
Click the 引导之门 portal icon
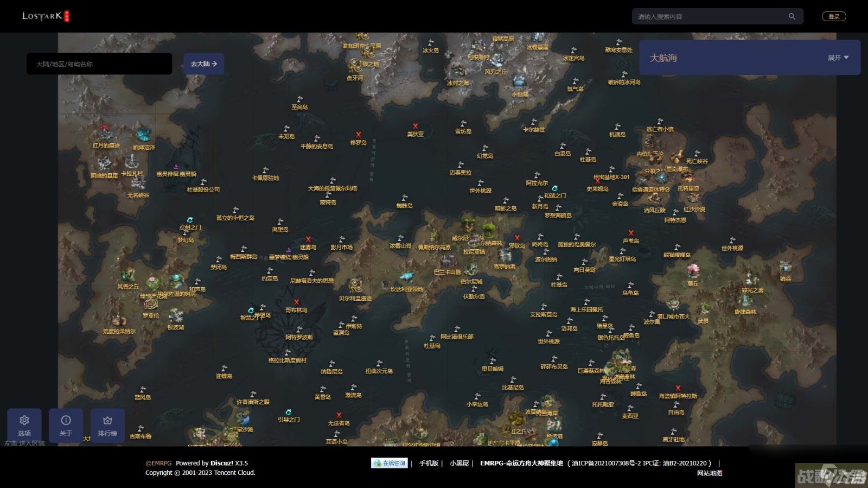[289, 413]
